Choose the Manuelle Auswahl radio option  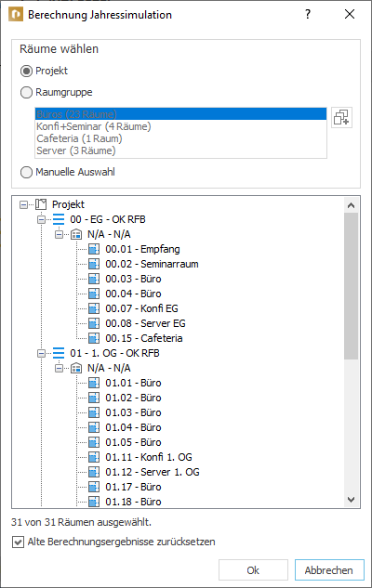(26, 172)
